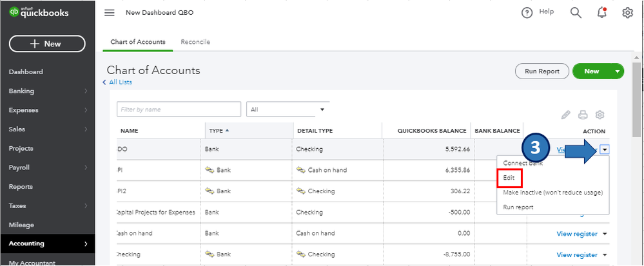Open the top-right settings gear icon
This screenshot has height=266, width=644.
coord(627,13)
